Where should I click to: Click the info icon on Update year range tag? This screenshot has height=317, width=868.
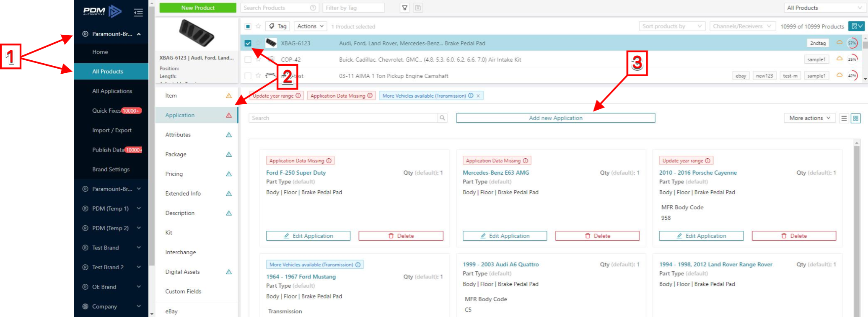click(298, 95)
